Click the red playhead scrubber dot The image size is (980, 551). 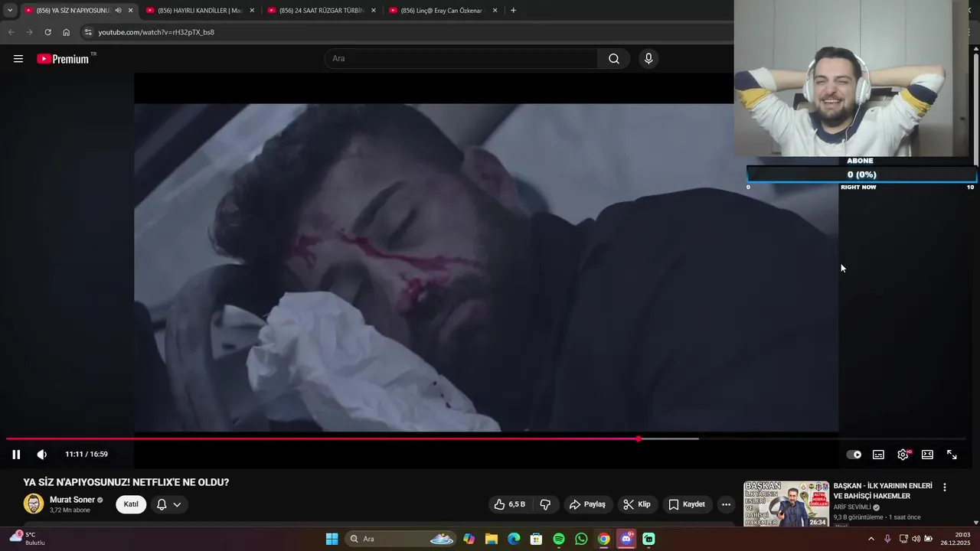coord(639,439)
